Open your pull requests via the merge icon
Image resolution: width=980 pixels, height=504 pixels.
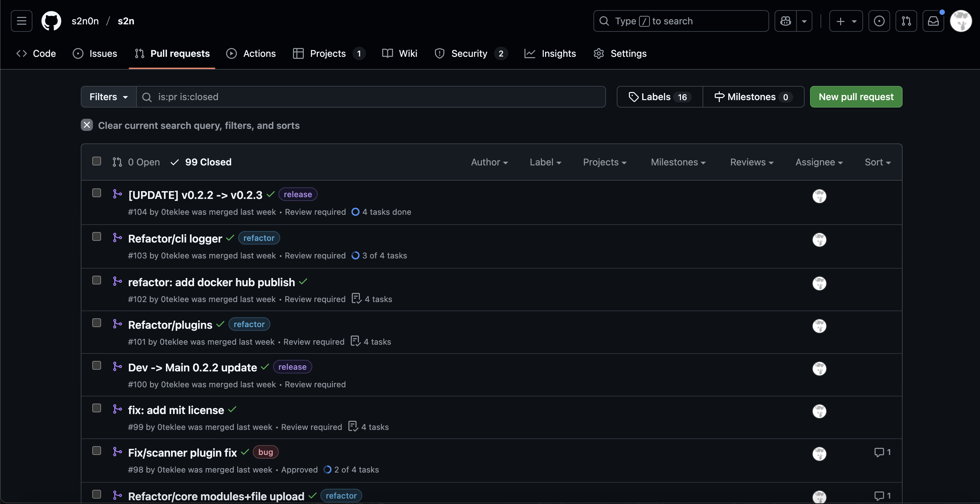pyautogui.click(x=907, y=21)
